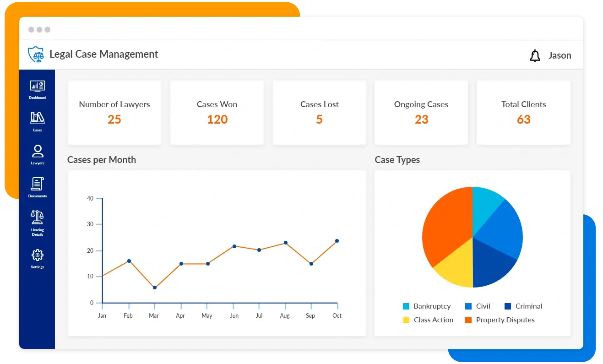Click the notification bell icon
Viewport: 603px width, 364px height.
535,55
